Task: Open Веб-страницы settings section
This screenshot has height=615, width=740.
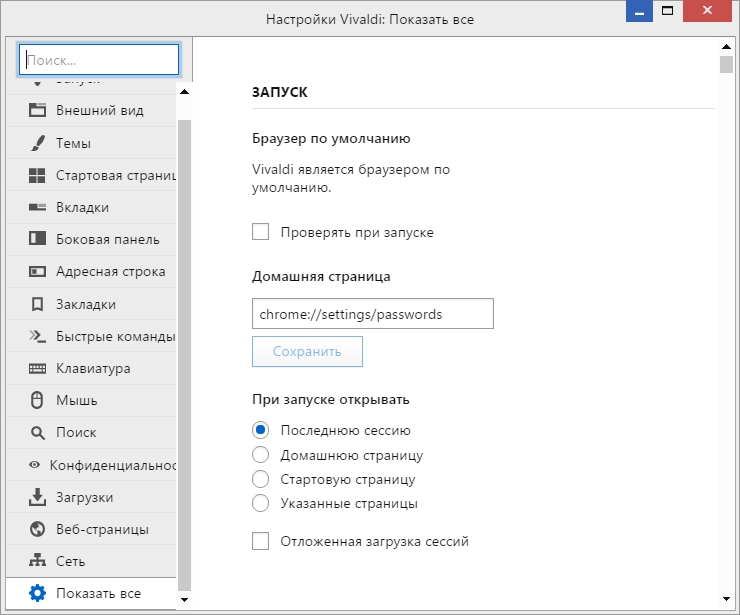Action: (91, 529)
